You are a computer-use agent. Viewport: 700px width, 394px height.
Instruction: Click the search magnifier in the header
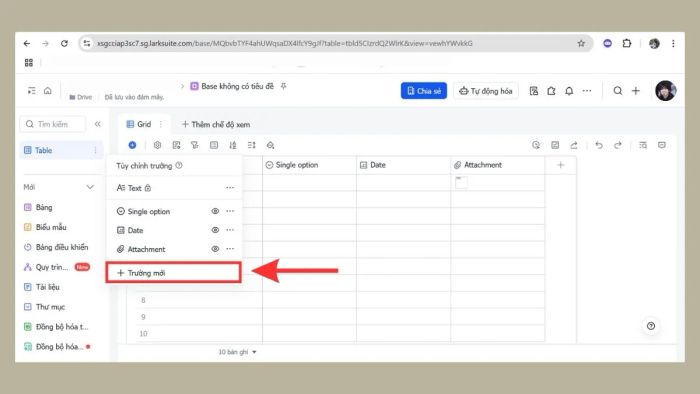(617, 91)
